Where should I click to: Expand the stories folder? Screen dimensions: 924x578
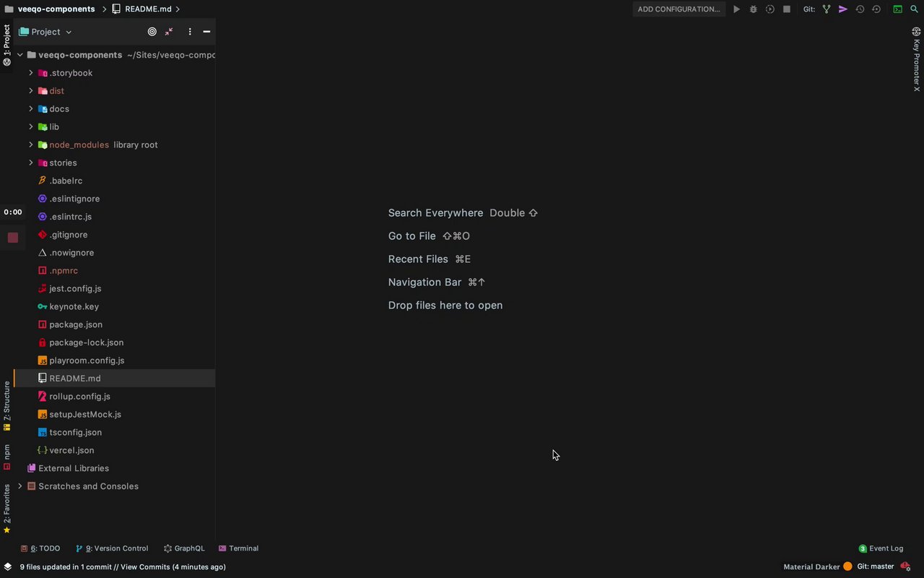click(30, 163)
